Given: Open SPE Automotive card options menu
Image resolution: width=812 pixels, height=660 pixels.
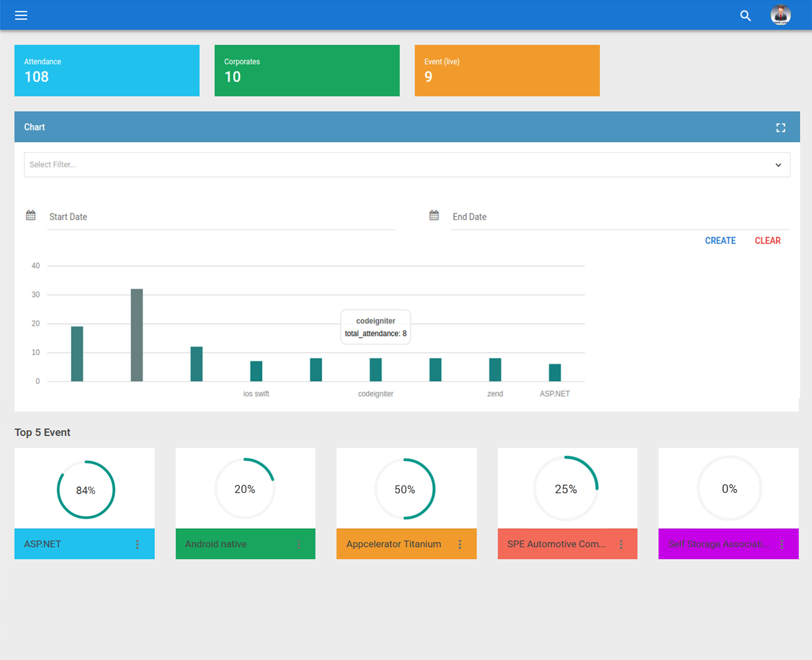Looking at the screenshot, I should click(621, 544).
